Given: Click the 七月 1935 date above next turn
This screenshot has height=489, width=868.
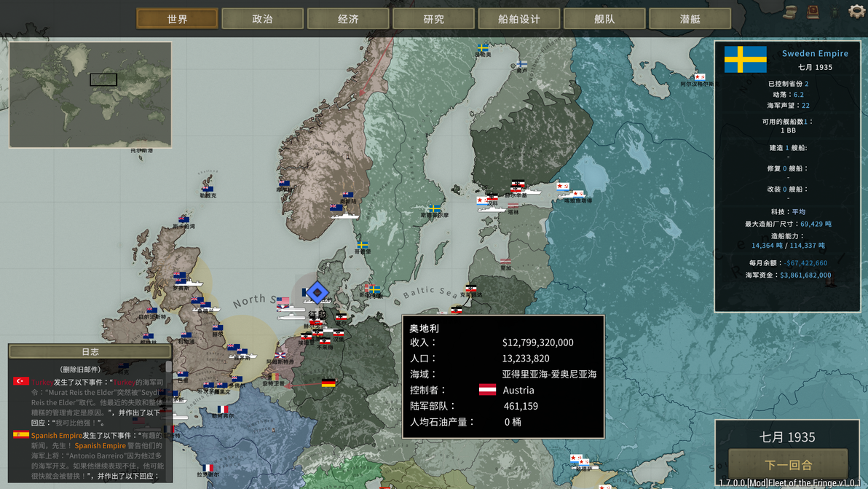Looking at the screenshot, I should pos(787,437).
